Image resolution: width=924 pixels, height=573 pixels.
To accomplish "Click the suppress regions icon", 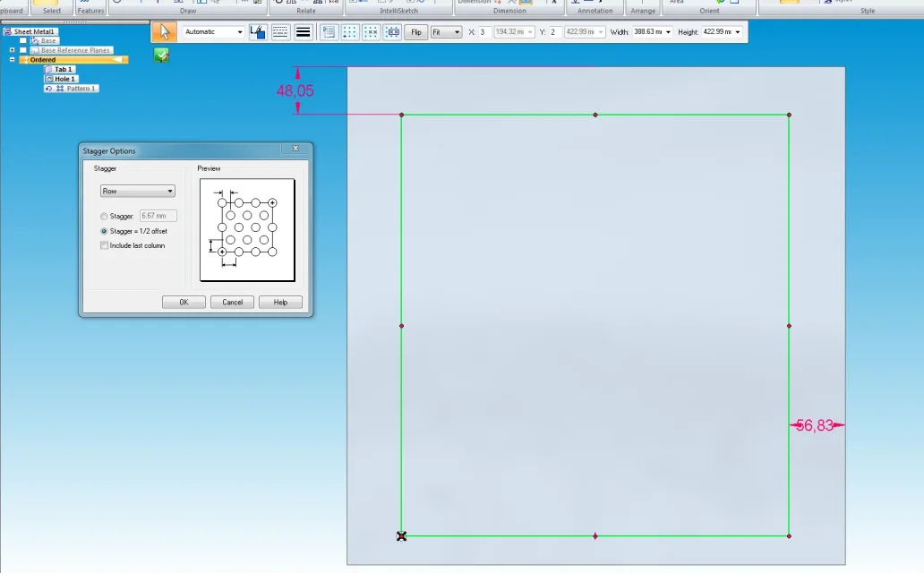I will (x=392, y=32).
